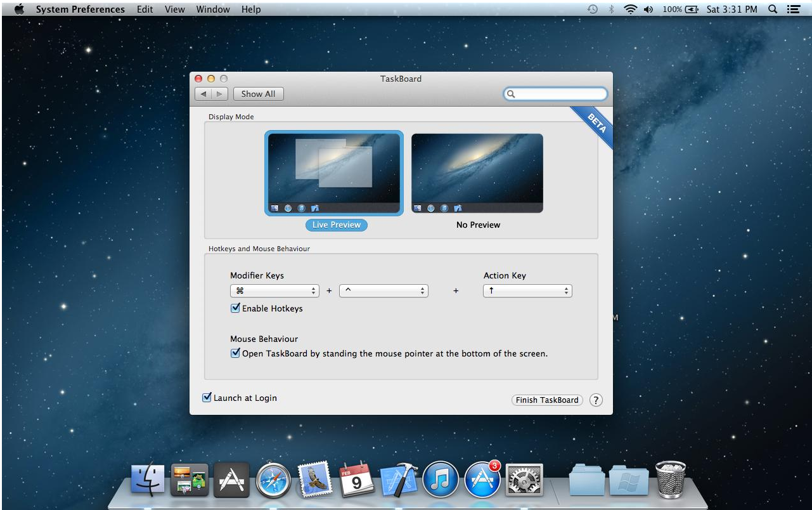Click the preferences search field
This screenshot has height=510, width=812.
556,94
